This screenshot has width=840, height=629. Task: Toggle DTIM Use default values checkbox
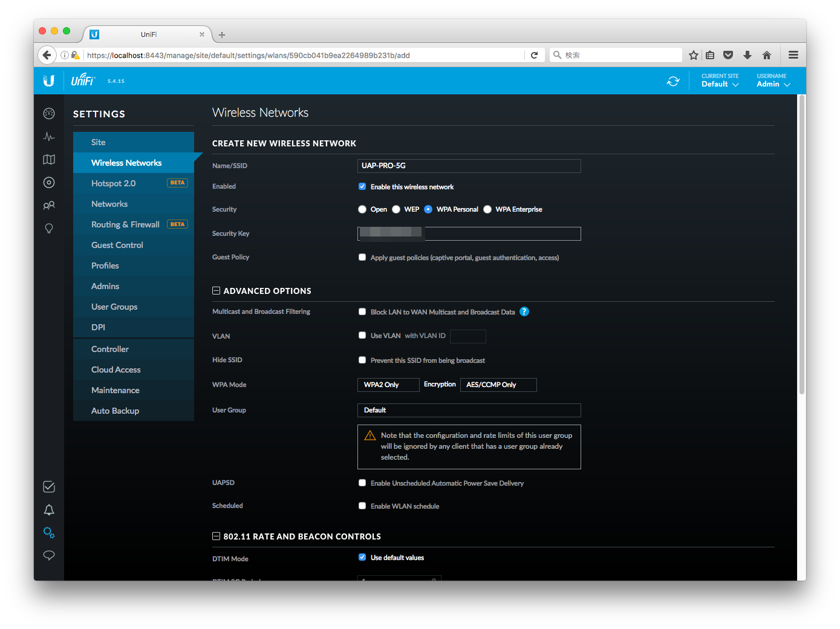[362, 557]
